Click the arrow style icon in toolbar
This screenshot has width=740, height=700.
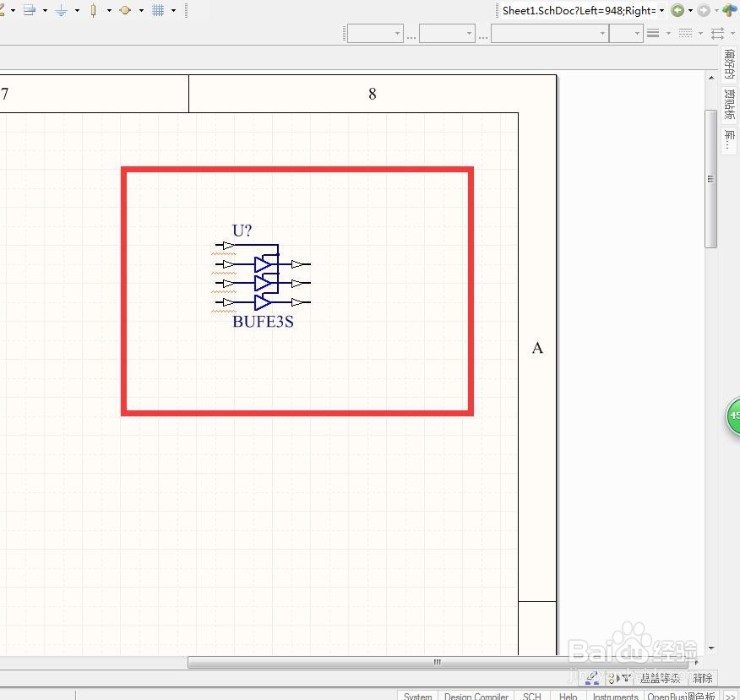(x=717, y=33)
